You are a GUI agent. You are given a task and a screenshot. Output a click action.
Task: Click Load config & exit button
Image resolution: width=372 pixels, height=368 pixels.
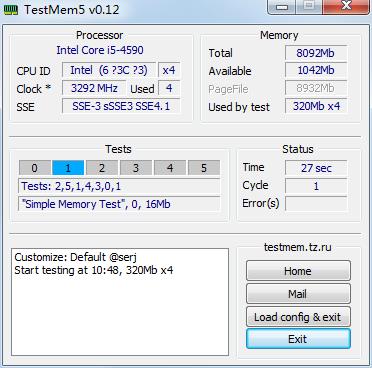pos(298,317)
